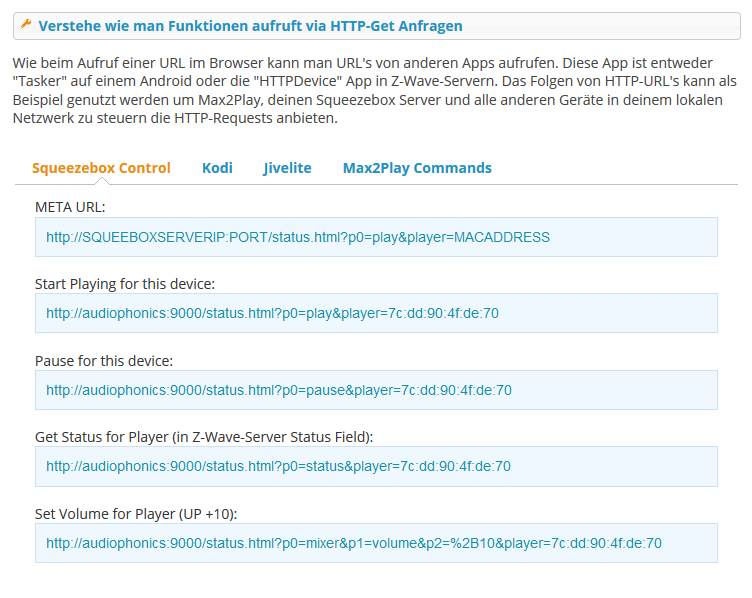Collapse the HTTP-Get Anfragen section header
Viewport: 752px width, 598px height.
point(376,26)
